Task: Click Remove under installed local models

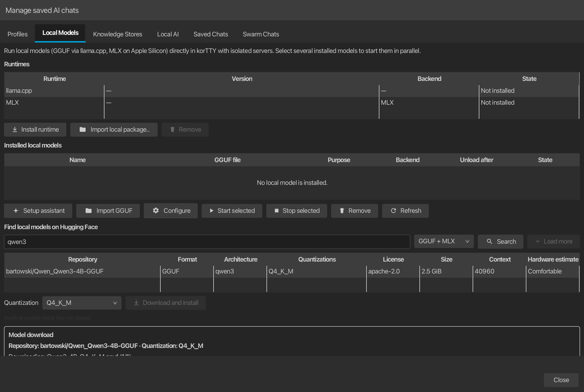Action: [x=355, y=211]
